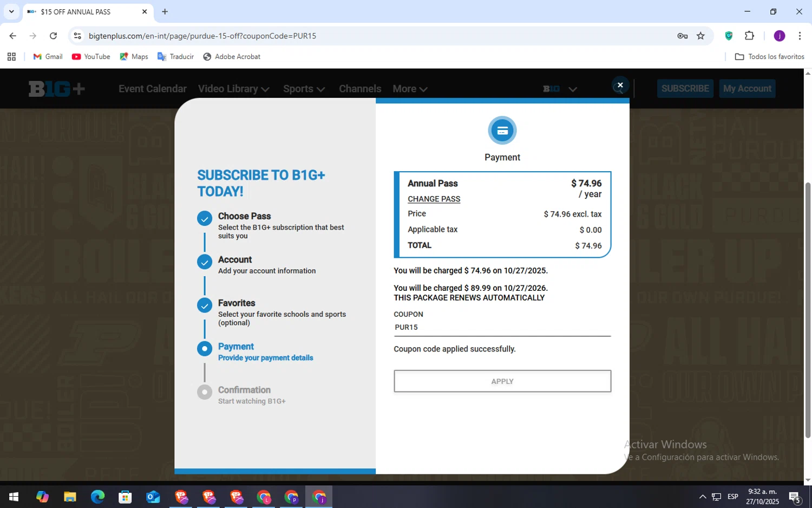
Task: Open a new browser tab
Action: pyautogui.click(x=165, y=11)
